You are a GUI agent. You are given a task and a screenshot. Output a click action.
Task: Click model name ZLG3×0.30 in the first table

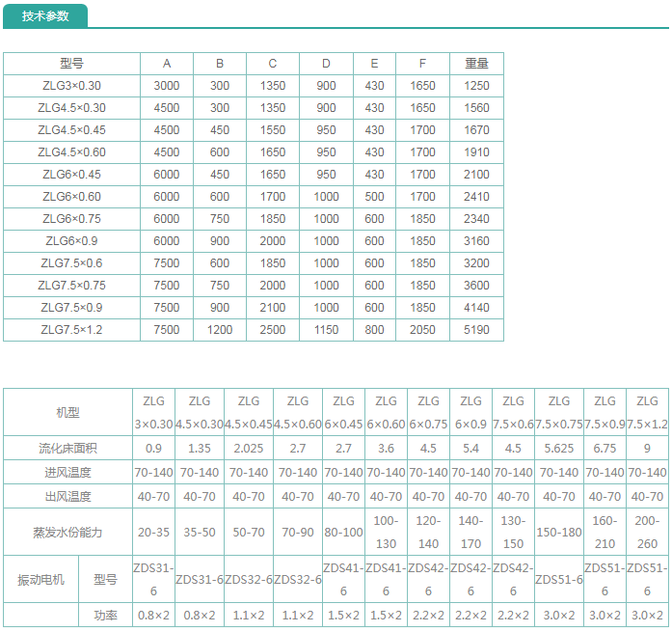(x=71, y=86)
